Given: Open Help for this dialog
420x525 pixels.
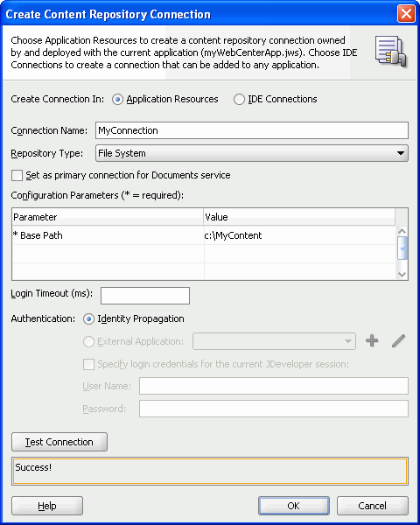Looking at the screenshot, I should click(47, 506).
